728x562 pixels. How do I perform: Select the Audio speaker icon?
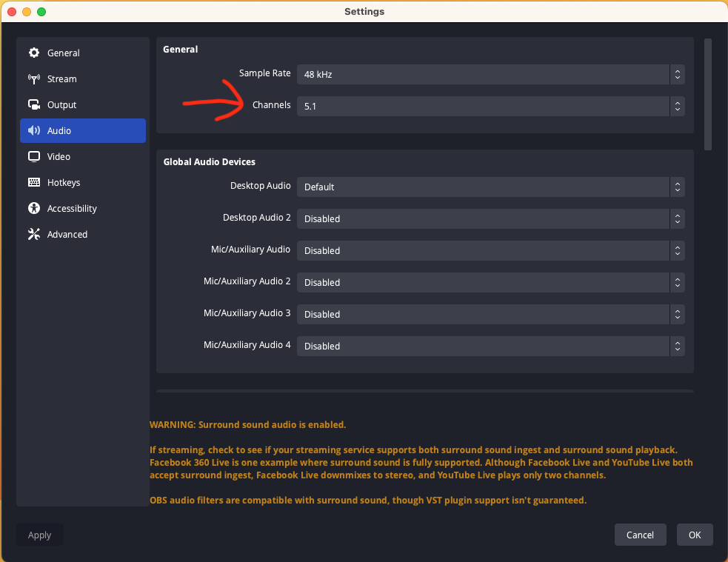click(33, 130)
